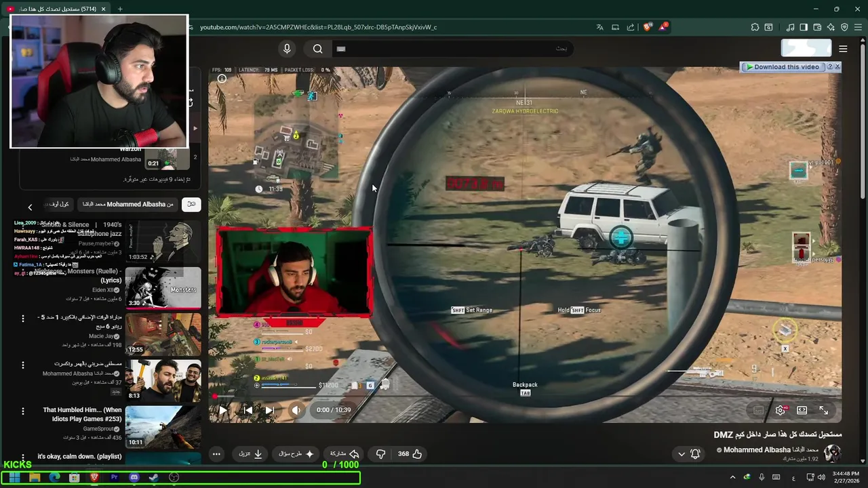Toggle subtitles in the video player
The image size is (868, 488).
(x=759, y=410)
